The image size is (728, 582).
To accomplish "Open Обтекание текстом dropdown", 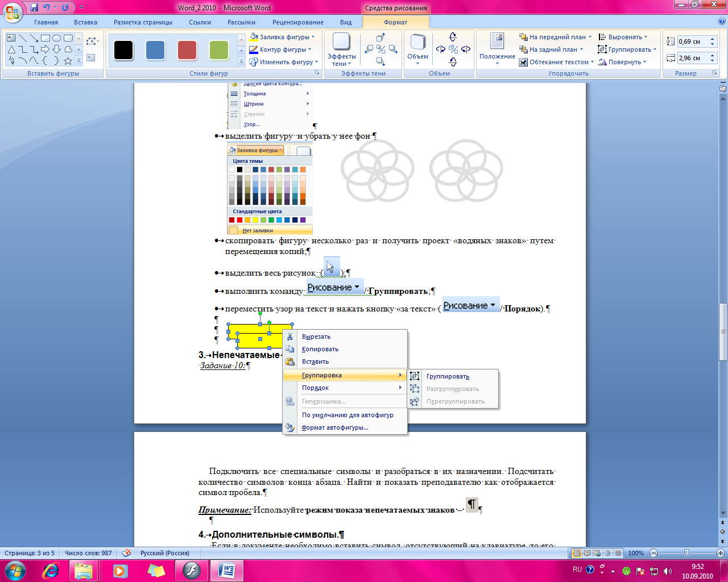I will [x=556, y=62].
